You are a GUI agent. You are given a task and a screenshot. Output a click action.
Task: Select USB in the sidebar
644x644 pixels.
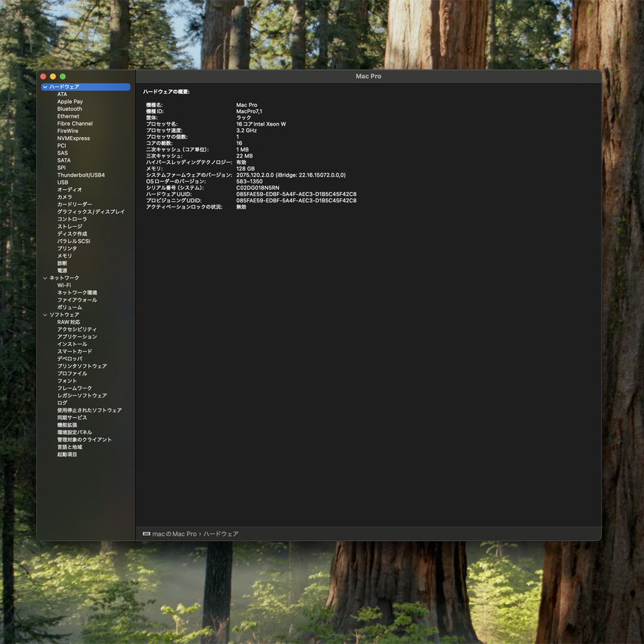tap(63, 182)
